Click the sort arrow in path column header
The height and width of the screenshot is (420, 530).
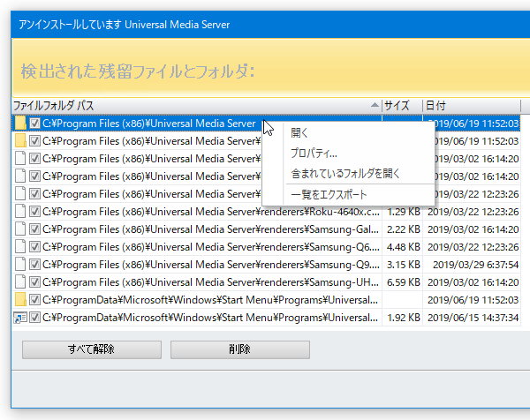point(375,105)
